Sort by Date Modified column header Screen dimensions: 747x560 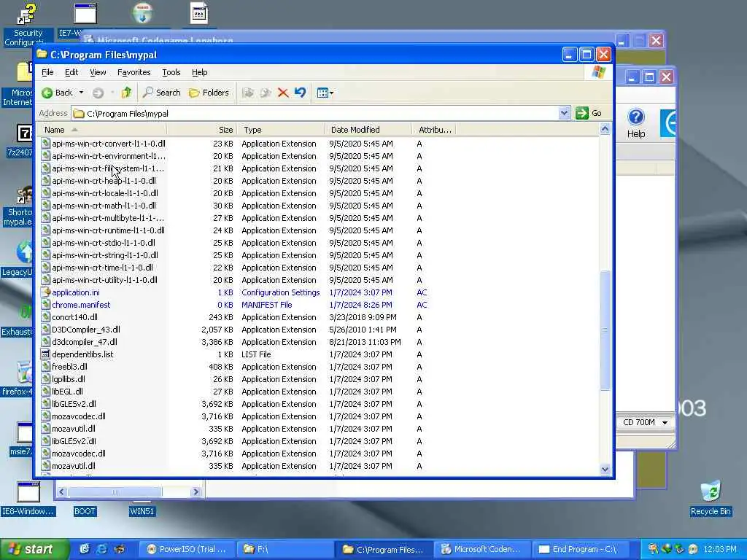point(368,130)
